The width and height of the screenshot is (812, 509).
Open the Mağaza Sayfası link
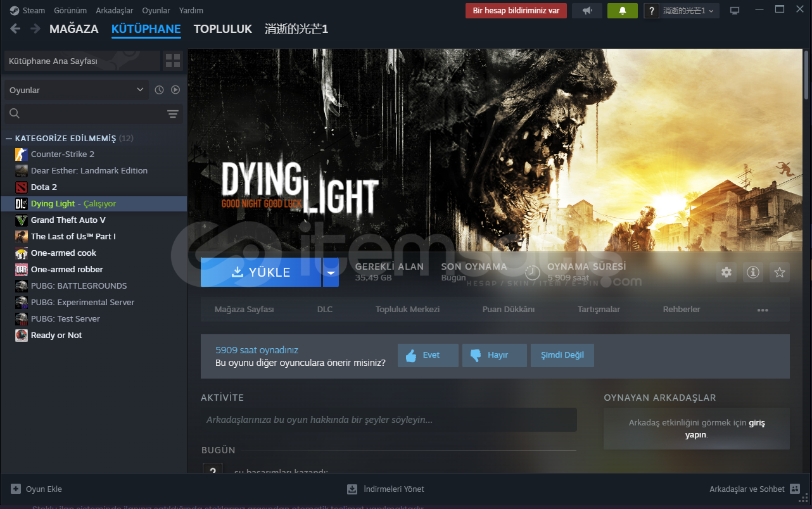coord(244,310)
